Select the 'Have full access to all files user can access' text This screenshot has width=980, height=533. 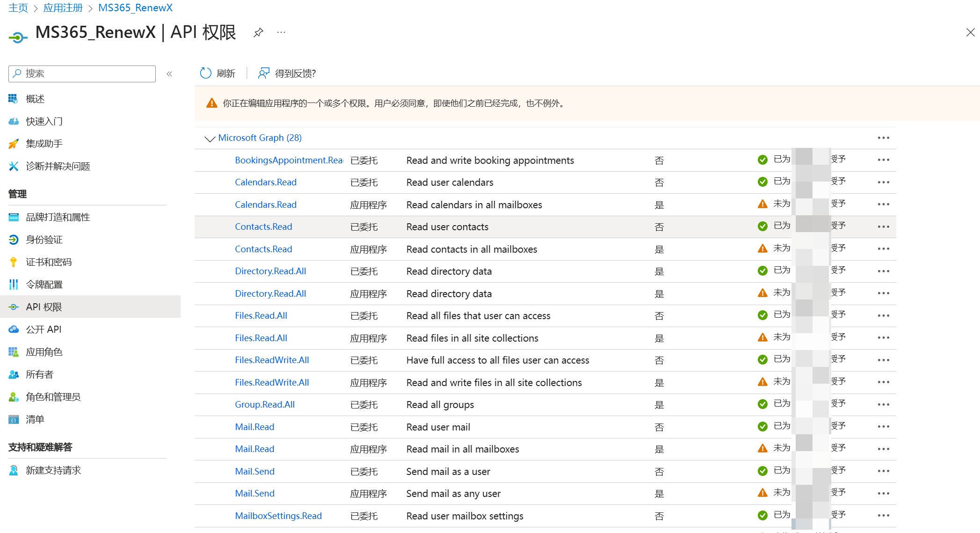click(x=498, y=360)
